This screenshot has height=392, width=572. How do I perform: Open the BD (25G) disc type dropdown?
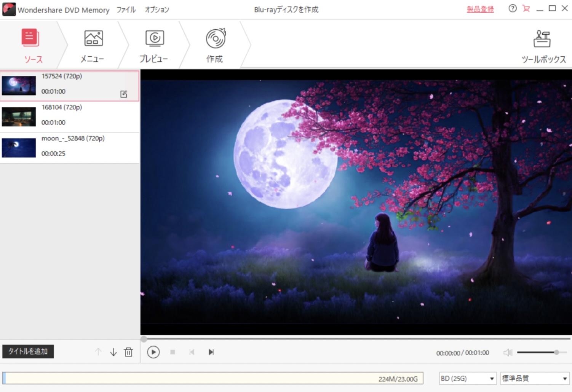(468, 378)
